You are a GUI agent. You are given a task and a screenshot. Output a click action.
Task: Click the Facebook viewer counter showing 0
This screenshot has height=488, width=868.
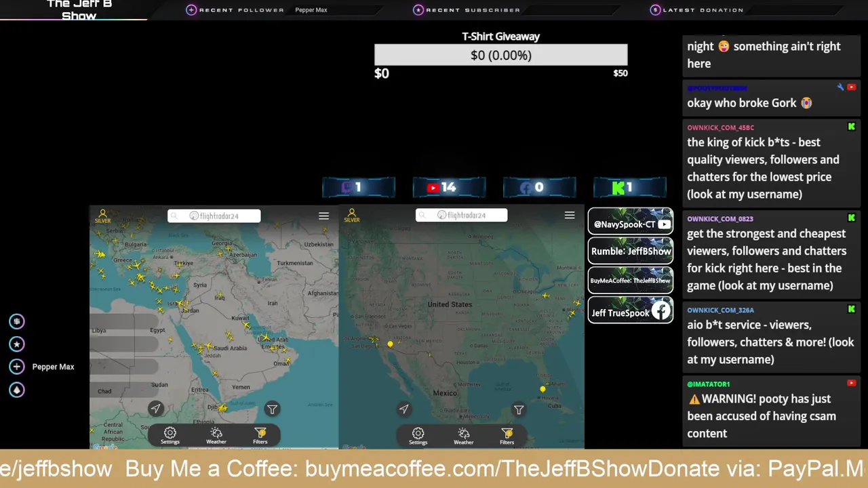[540, 187]
